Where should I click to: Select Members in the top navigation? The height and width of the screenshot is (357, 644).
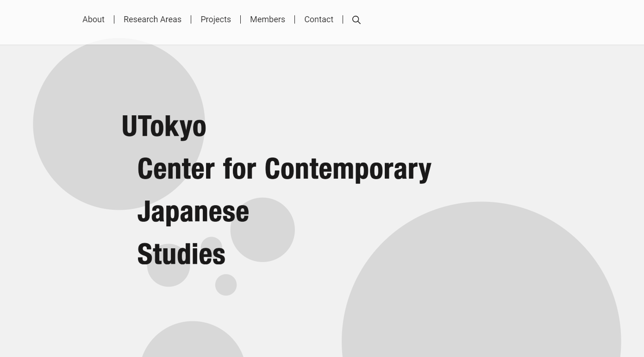[268, 19]
